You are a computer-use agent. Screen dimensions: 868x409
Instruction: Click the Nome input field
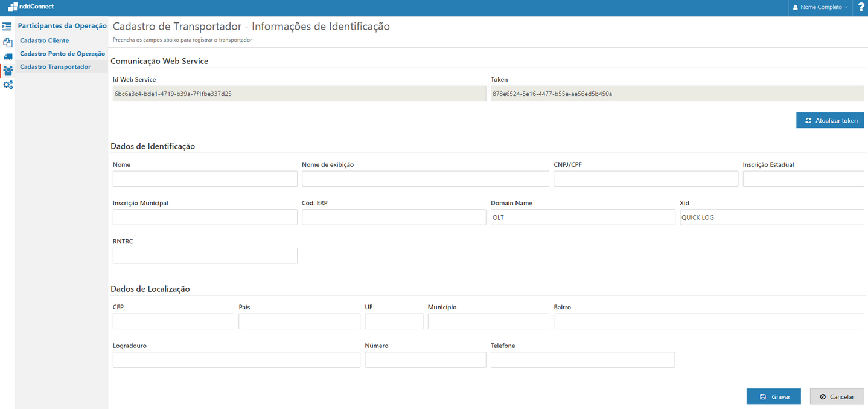(x=205, y=178)
